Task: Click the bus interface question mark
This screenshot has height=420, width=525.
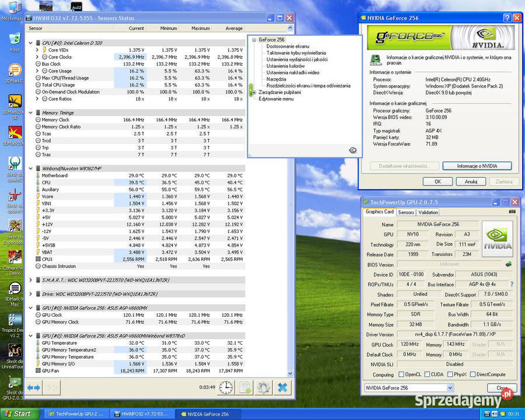Action: click(x=512, y=284)
